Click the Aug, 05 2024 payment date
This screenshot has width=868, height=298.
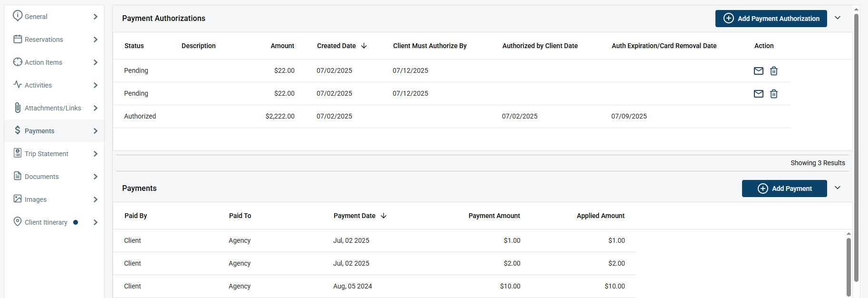pos(353,286)
